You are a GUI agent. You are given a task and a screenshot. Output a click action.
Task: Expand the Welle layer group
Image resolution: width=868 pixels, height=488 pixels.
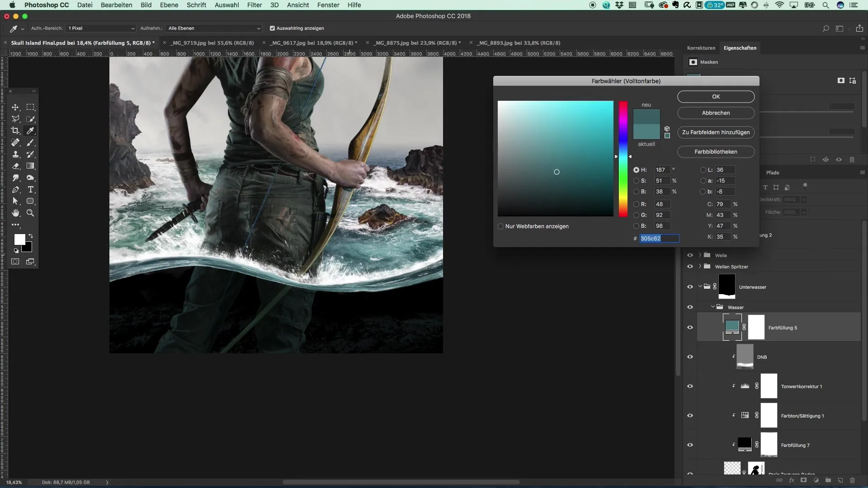[700, 255]
